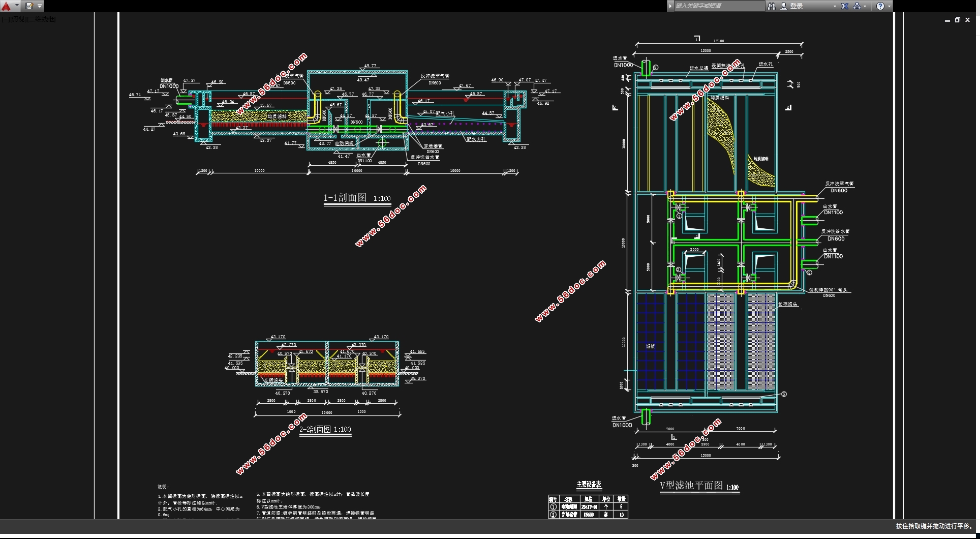This screenshot has width=980, height=539.
Task: Click the keyword search input field
Action: point(719,6)
